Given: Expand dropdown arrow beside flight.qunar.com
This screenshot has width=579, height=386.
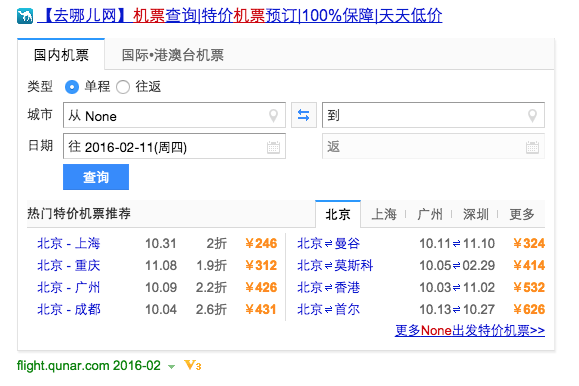Looking at the screenshot, I should 171,367.
